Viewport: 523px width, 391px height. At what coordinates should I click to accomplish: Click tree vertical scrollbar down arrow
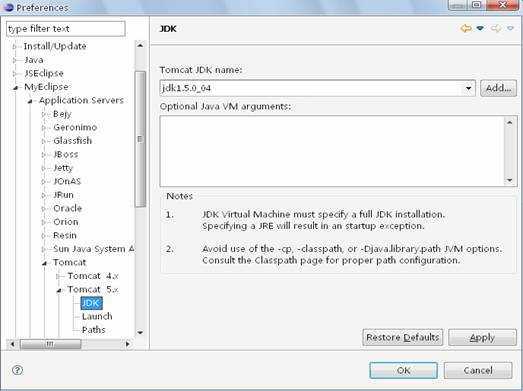click(140, 332)
